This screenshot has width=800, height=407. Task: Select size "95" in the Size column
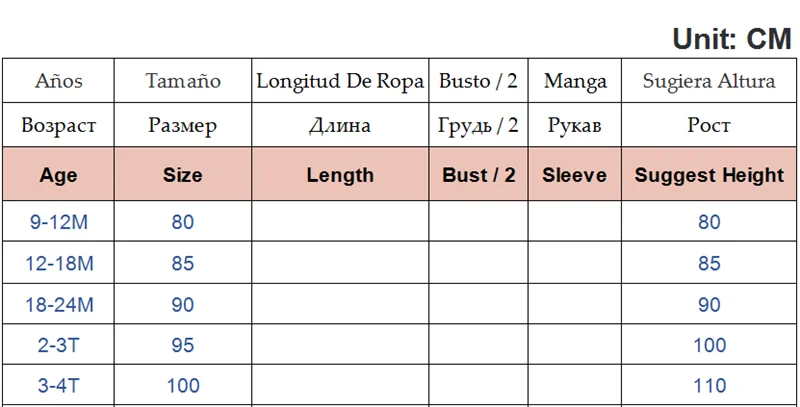[x=183, y=345]
